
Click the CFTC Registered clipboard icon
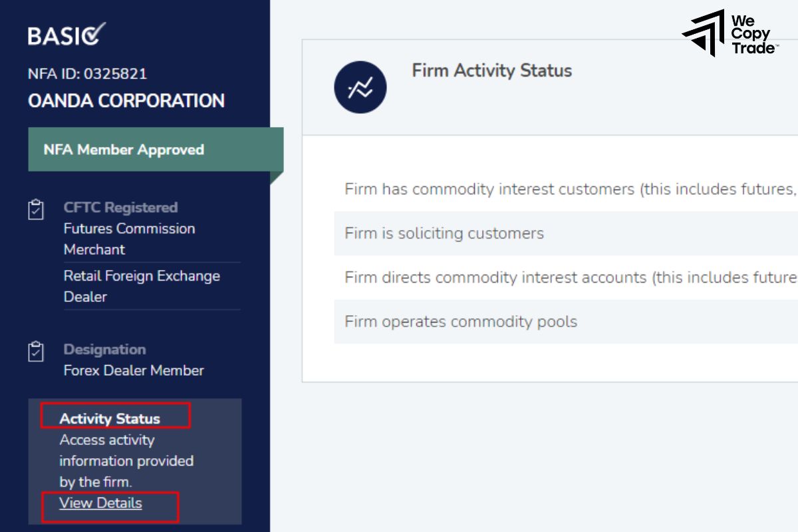[36, 209]
